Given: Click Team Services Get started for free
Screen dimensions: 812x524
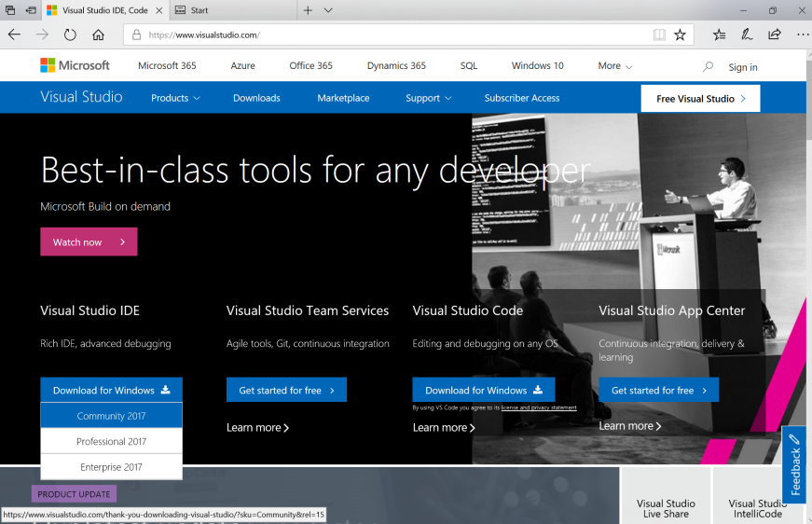Looking at the screenshot, I should point(286,390).
